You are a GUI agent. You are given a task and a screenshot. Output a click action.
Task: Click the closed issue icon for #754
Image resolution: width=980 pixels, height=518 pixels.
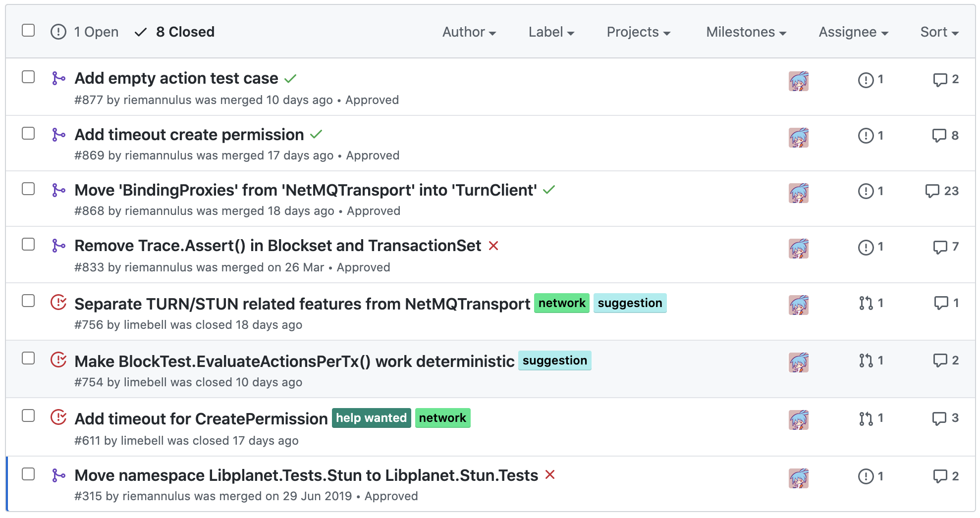pyautogui.click(x=58, y=360)
